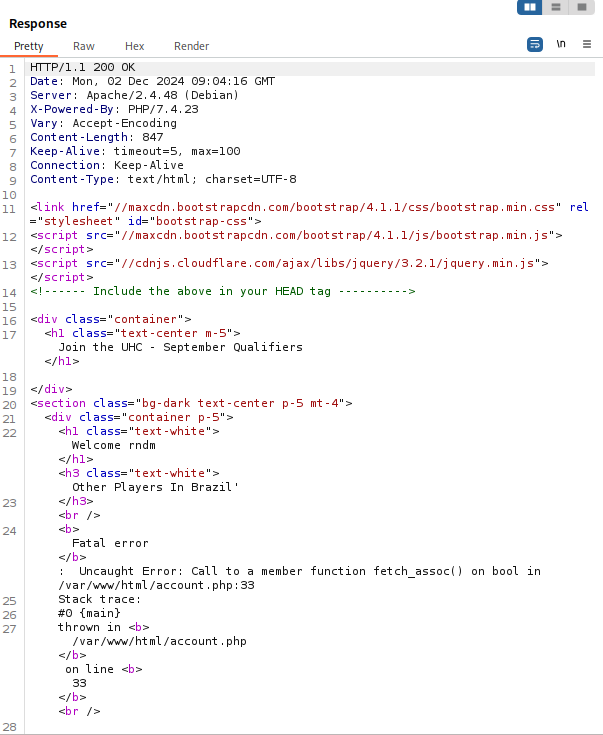This screenshot has width=603, height=735.
Task: Select side-by-side split layout icon
Action: 530,7
